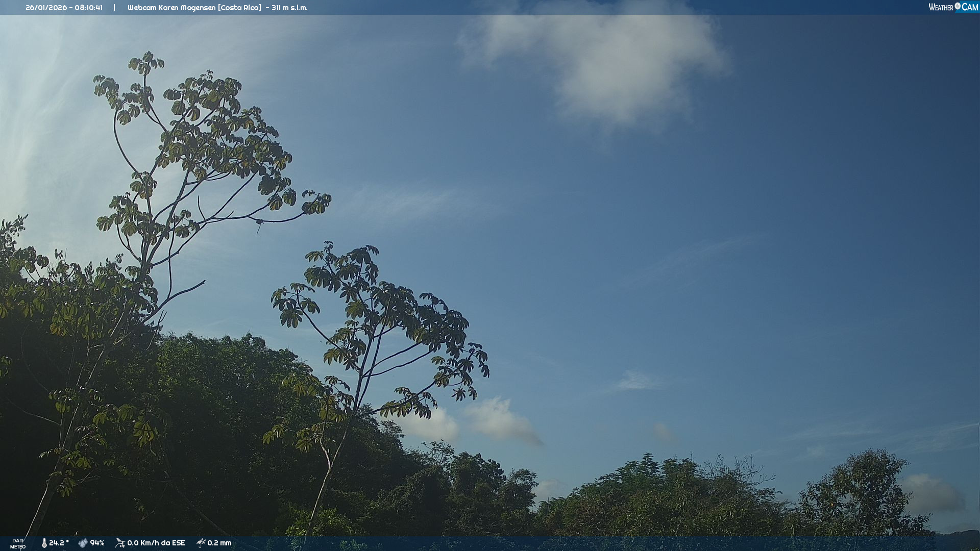980x551 pixels.
Task: Click the humidity water drops icon
Action: tap(83, 543)
